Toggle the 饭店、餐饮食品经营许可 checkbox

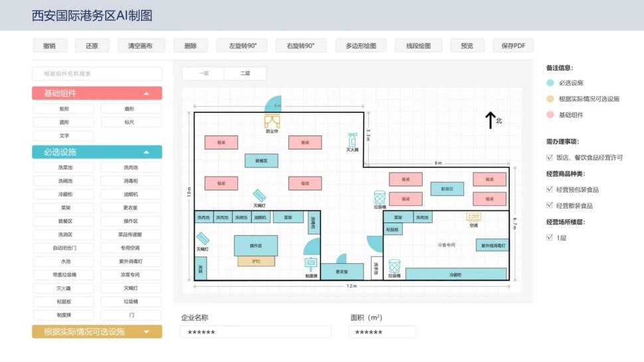(549, 157)
